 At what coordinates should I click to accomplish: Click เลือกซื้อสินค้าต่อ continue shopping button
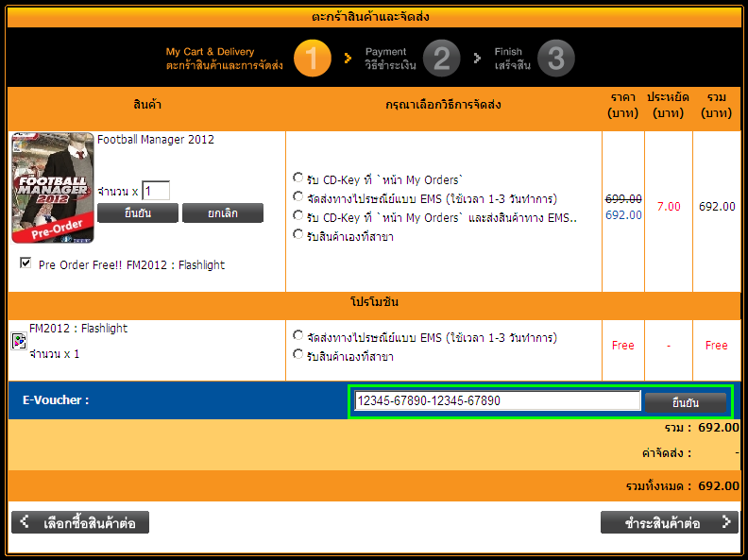pyautogui.click(x=80, y=522)
